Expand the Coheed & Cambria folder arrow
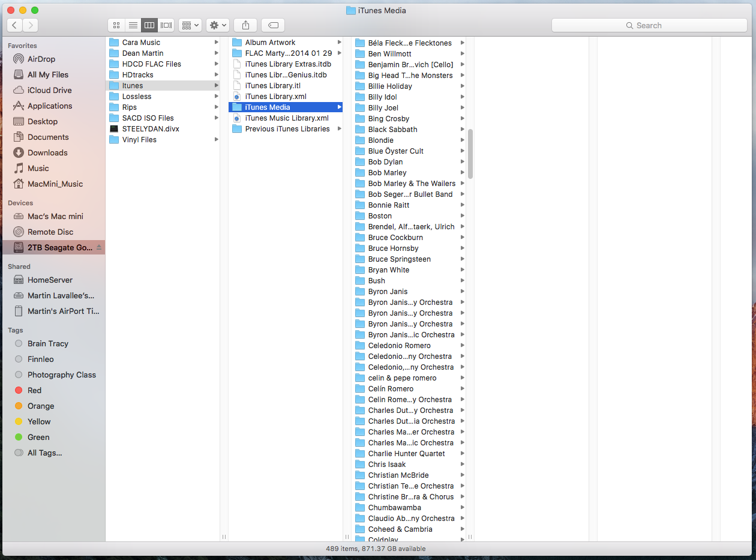The height and width of the screenshot is (560, 756). coord(462,529)
